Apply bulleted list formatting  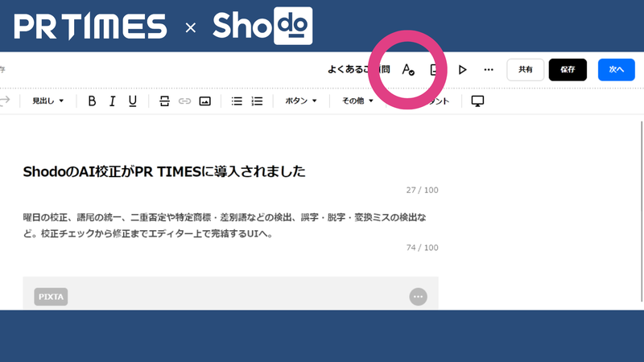pyautogui.click(x=237, y=101)
